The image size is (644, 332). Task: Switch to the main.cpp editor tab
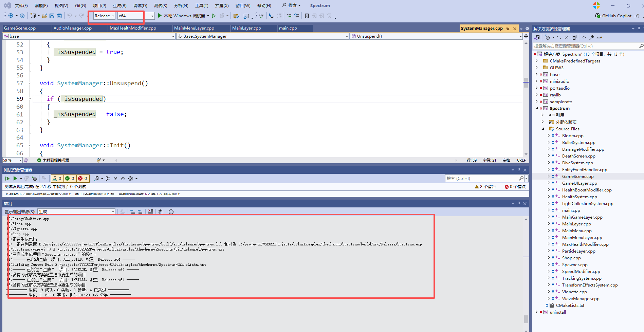pyautogui.click(x=288, y=28)
